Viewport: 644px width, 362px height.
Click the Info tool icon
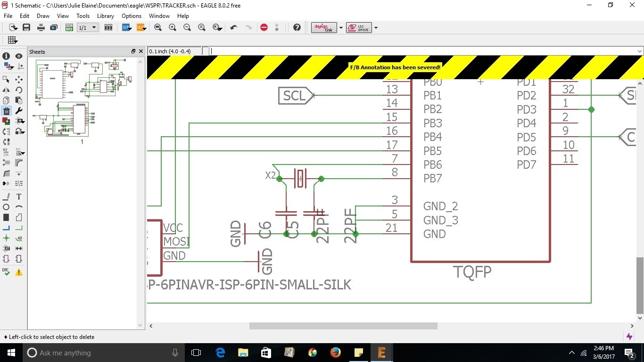(x=6, y=56)
